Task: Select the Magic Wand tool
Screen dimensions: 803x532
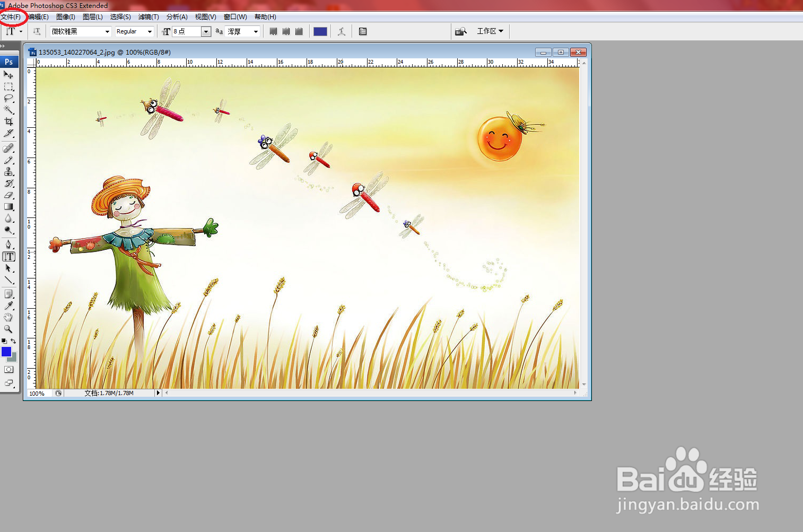Action: pyautogui.click(x=8, y=110)
